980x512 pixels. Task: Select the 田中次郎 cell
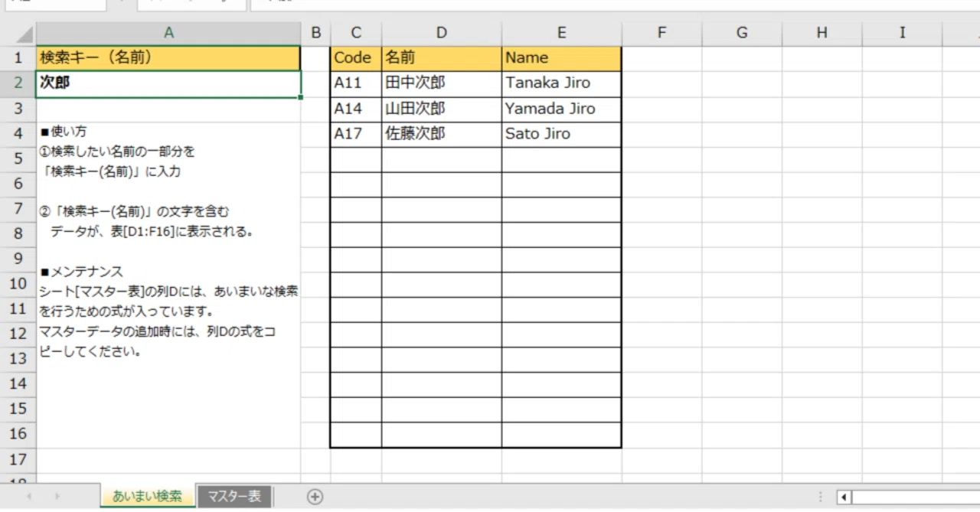(442, 83)
